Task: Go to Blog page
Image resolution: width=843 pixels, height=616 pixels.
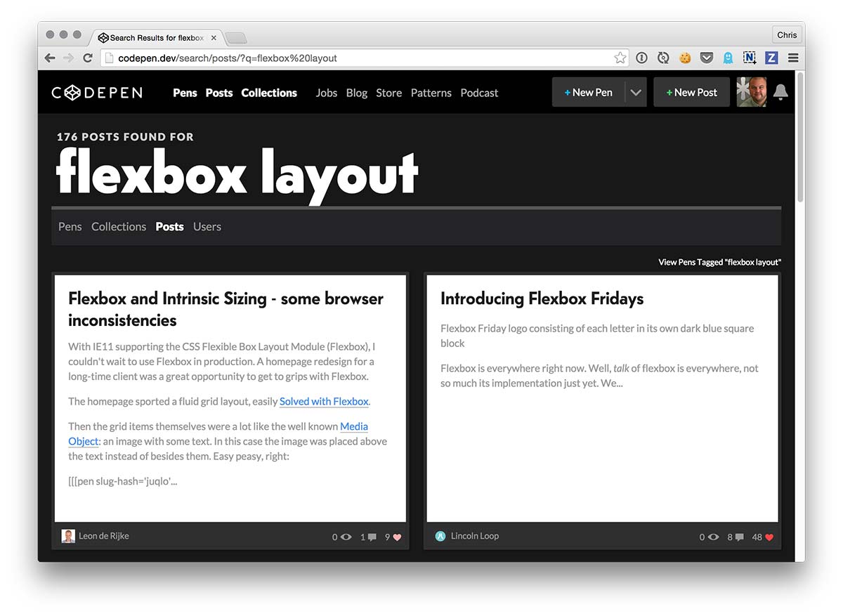Action: [x=357, y=93]
